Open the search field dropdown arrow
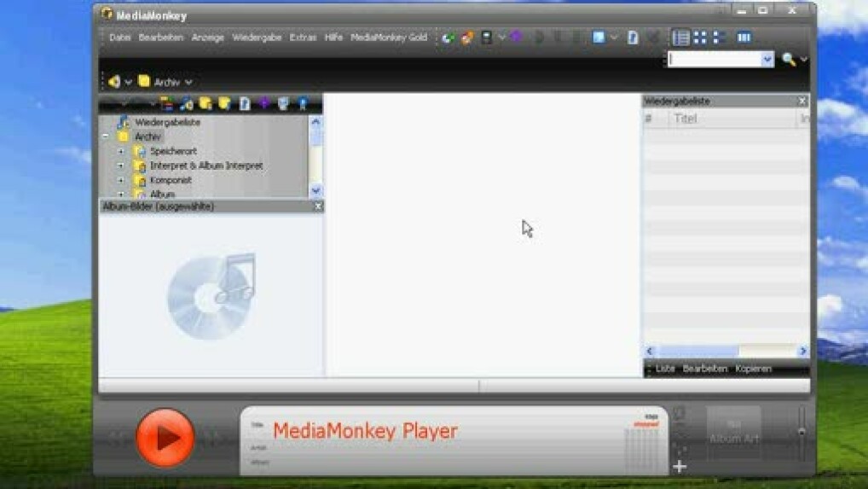868x489 pixels. click(x=767, y=59)
